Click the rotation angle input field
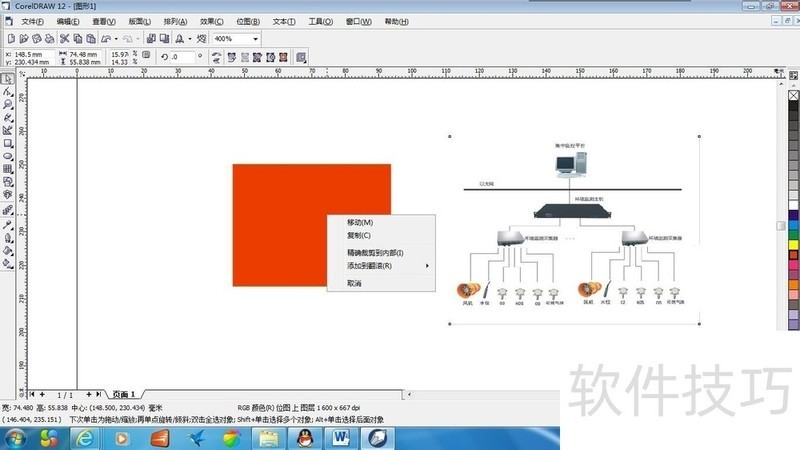Image resolution: width=800 pixels, height=450 pixels. (187, 57)
